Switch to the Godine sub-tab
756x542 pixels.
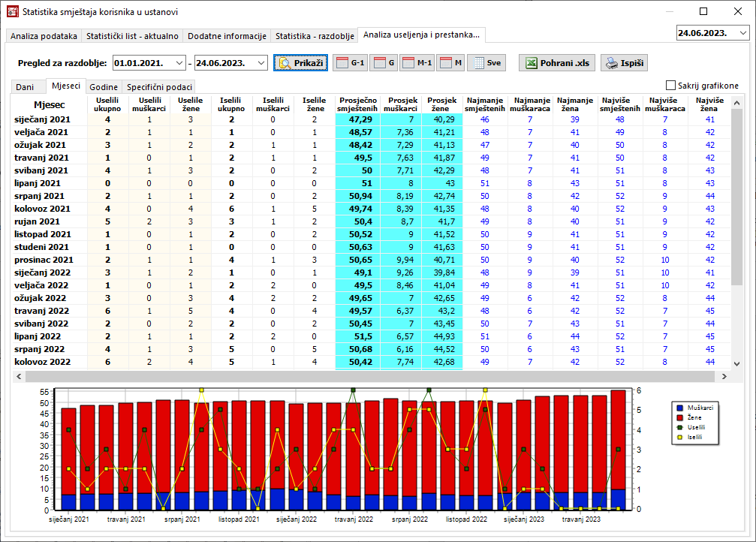pos(104,87)
